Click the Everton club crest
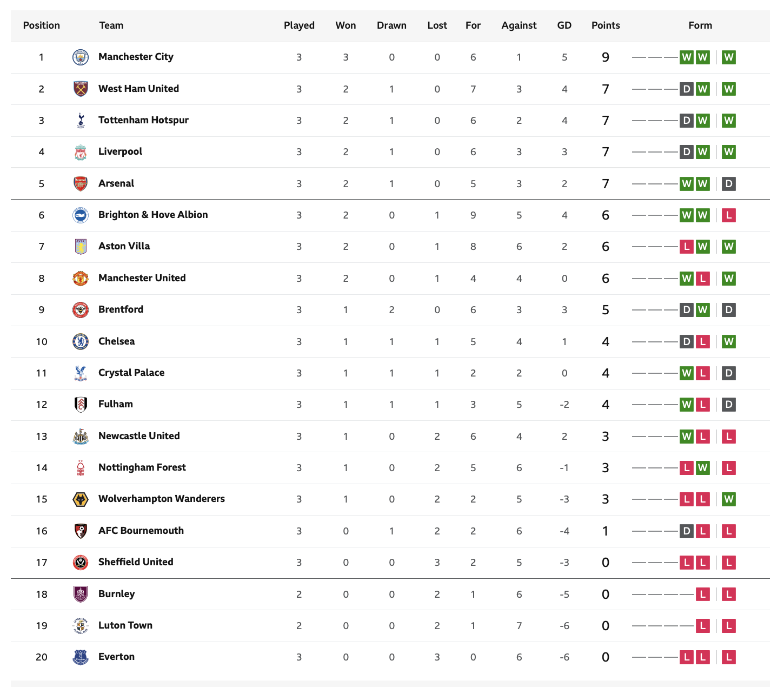 coord(81,657)
